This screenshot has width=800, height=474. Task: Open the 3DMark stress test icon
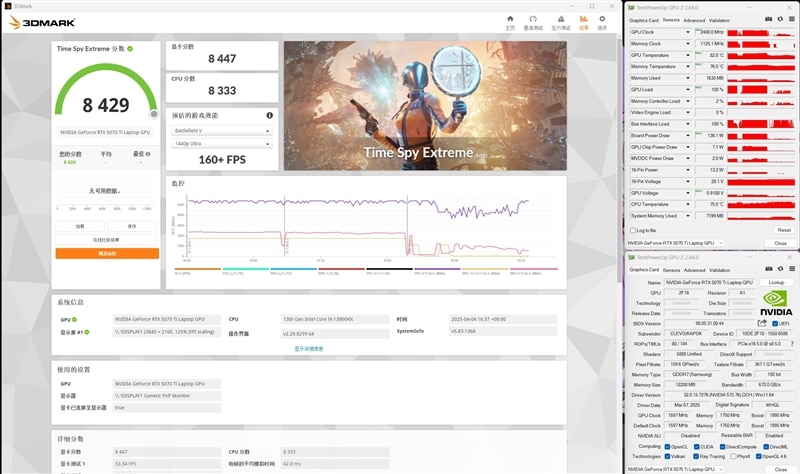point(561,19)
